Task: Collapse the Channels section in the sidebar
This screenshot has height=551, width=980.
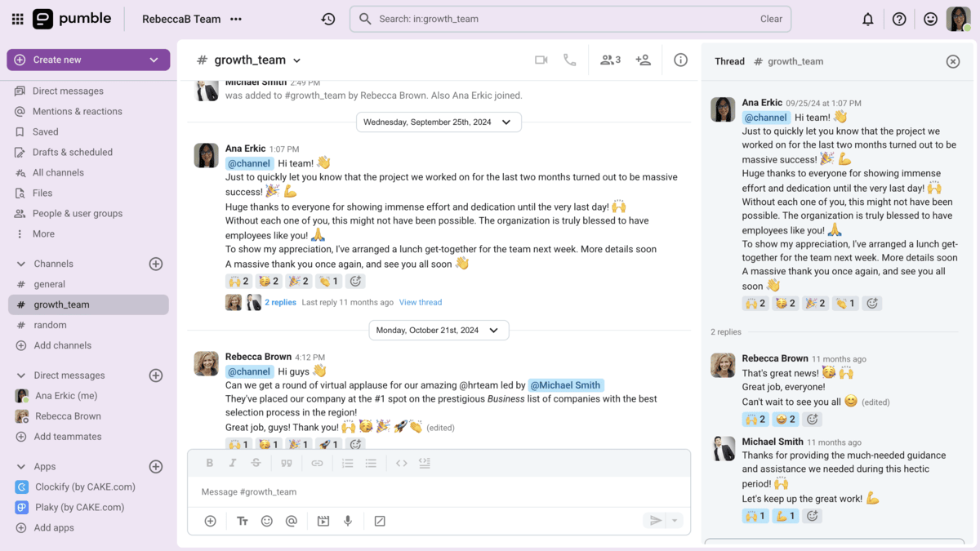Action: pos(20,263)
